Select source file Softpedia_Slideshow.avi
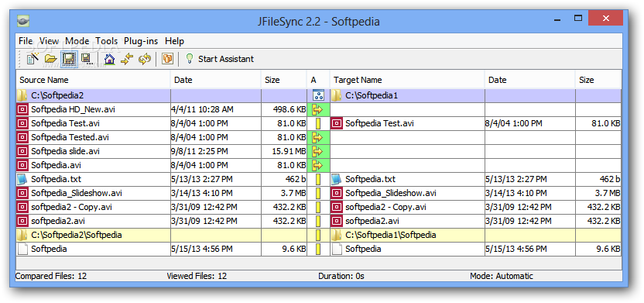The height and width of the screenshot is (303, 644). (77, 193)
